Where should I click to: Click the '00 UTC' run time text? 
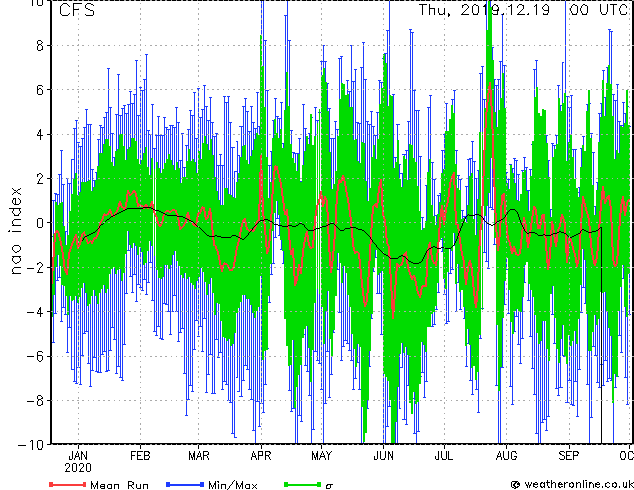[601, 10]
